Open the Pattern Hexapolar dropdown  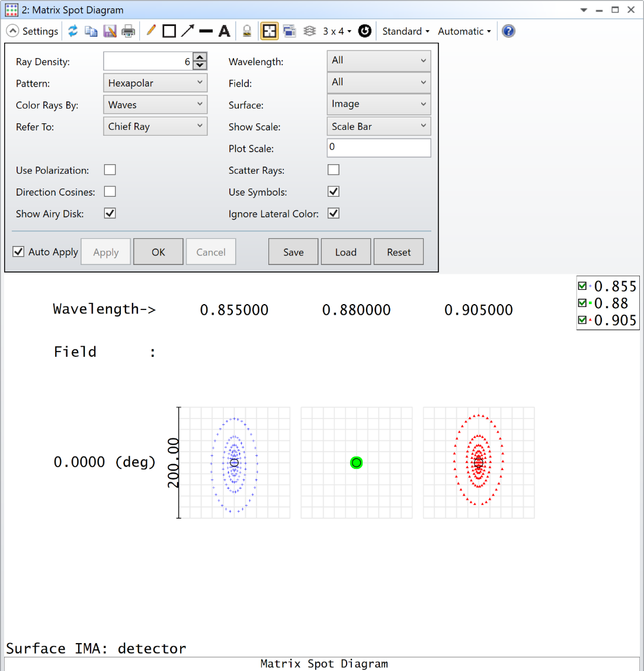point(155,83)
